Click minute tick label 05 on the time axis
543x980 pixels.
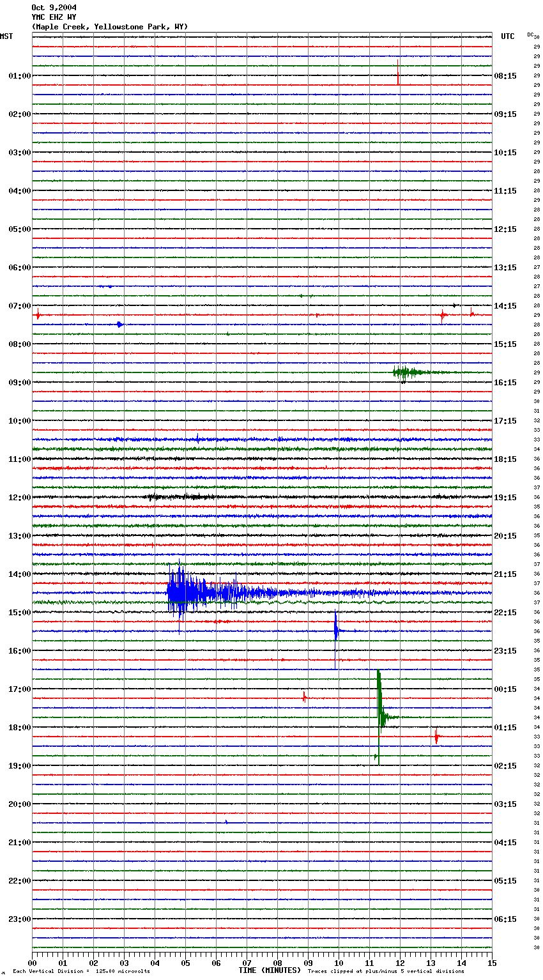185,963
